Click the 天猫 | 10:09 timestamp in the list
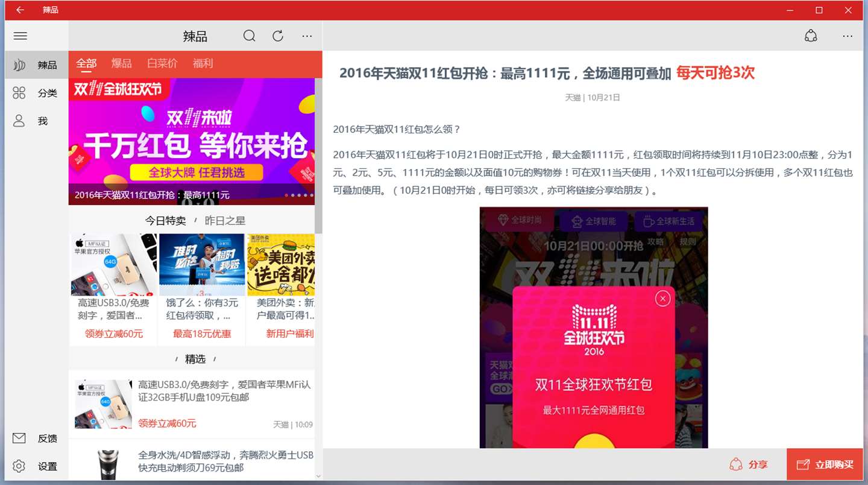The height and width of the screenshot is (485, 868). (293, 425)
